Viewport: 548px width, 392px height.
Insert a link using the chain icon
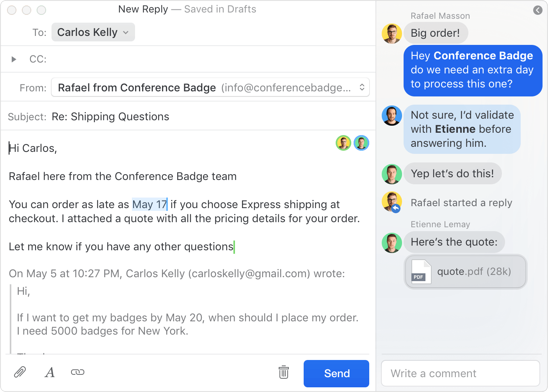(x=78, y=372)
